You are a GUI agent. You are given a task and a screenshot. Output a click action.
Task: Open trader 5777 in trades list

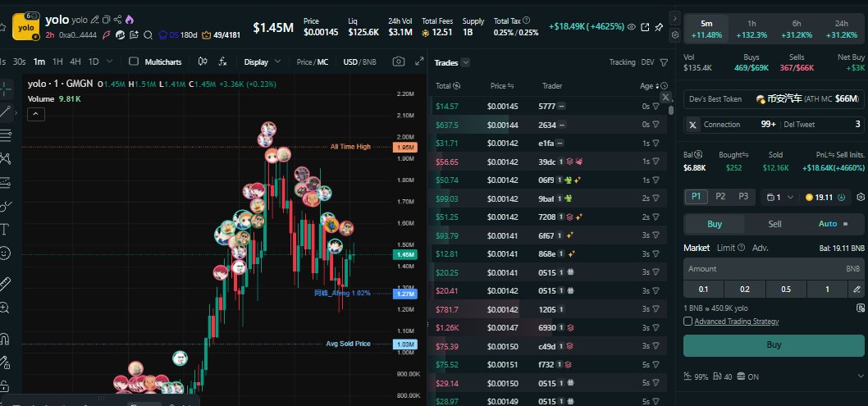(546, 106)
